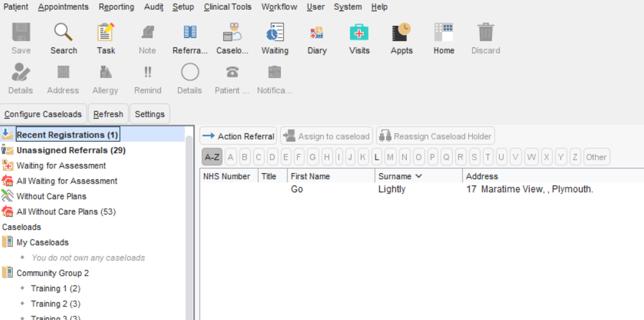
Task: Select Waiting for Assessment list
Action: tap(61, 166)
